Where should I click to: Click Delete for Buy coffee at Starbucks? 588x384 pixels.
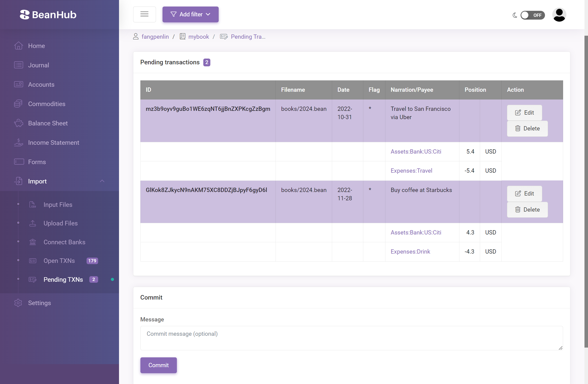[x=527, y=210]
